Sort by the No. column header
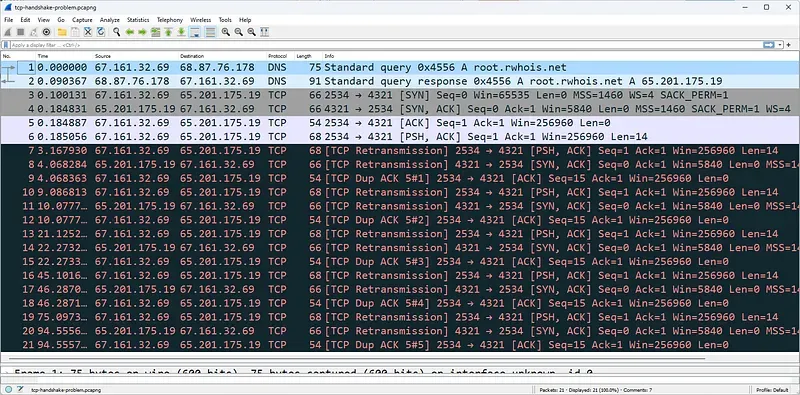 click(18, 56)
